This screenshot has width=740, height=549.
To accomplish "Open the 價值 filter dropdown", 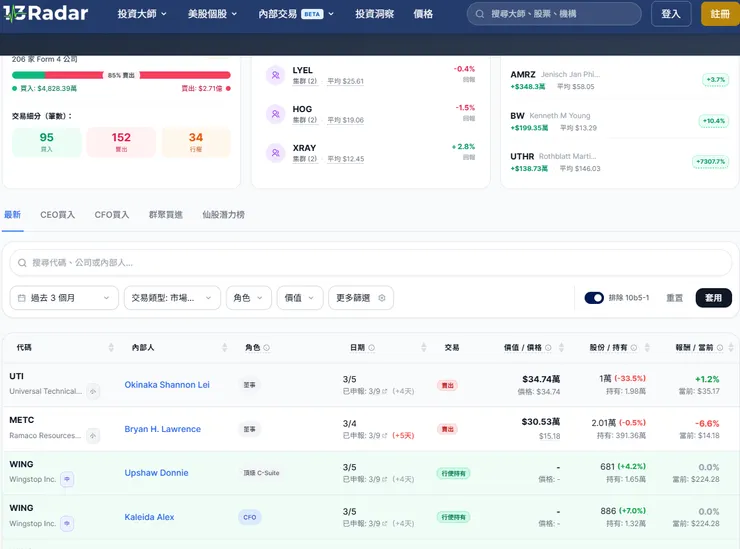I will click(x=300, y=298).
